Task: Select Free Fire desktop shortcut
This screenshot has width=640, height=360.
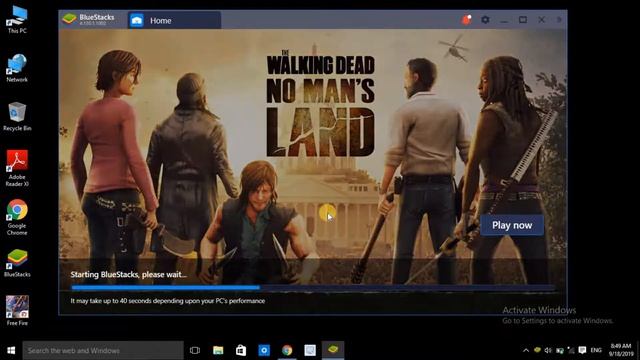Action: 17,311
